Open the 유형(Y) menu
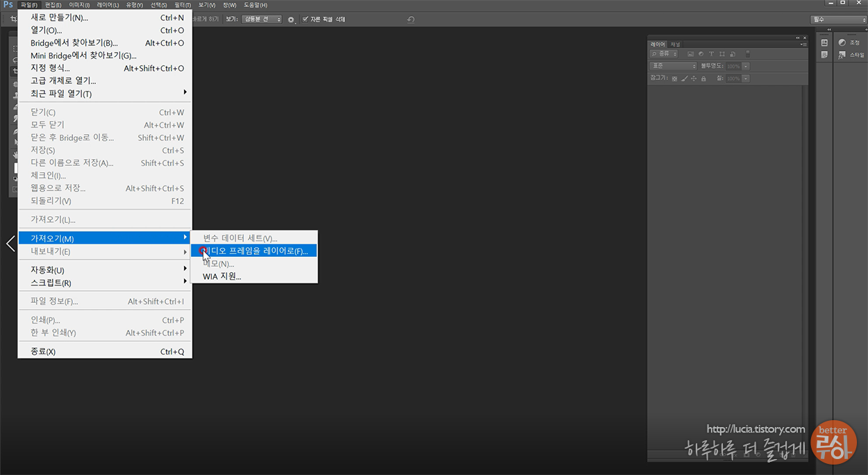 pos(135,6)
